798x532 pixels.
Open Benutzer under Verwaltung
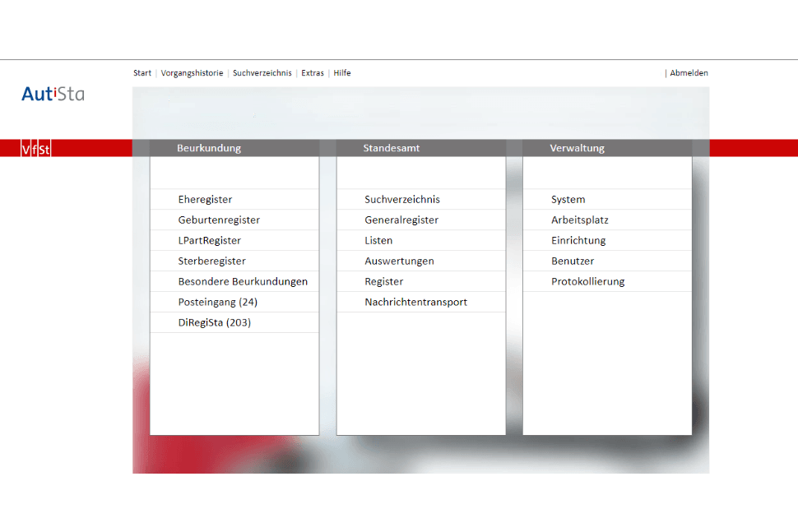pyautogui.click(x=573, y=261)
